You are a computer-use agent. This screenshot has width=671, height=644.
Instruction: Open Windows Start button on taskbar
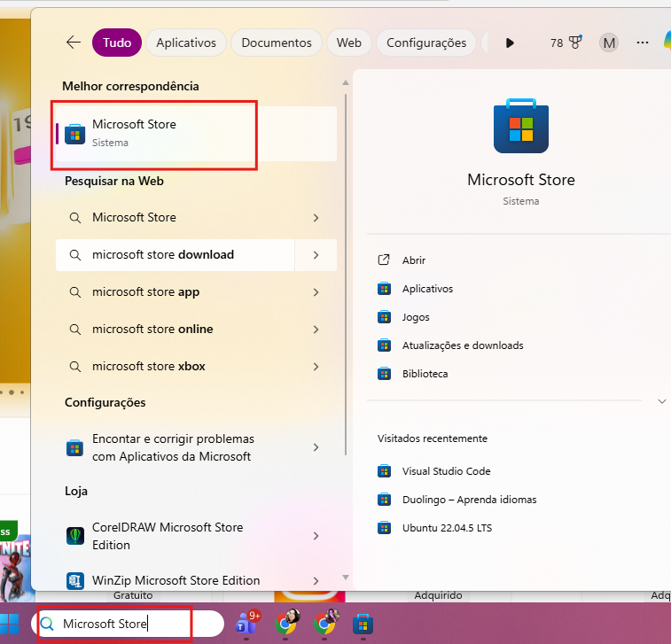[x=10, y=625]
